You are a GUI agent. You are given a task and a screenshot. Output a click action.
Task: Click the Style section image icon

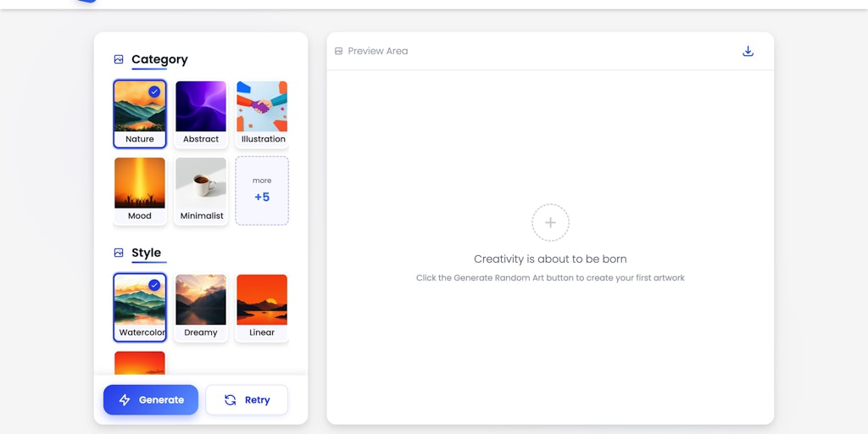(119, 253)
